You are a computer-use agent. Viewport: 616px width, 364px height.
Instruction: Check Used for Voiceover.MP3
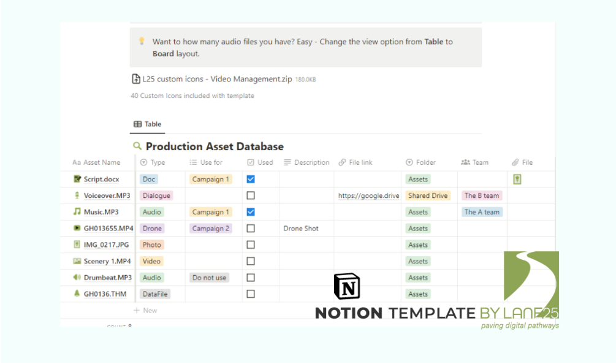251,195
